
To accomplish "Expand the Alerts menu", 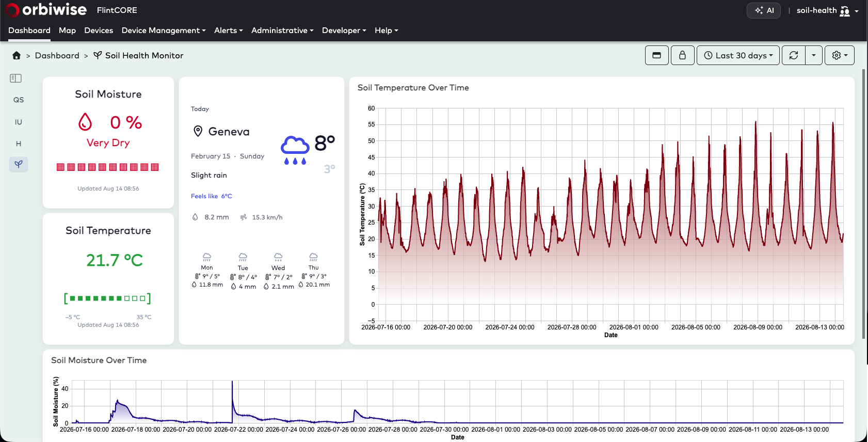I will point(229,30).
